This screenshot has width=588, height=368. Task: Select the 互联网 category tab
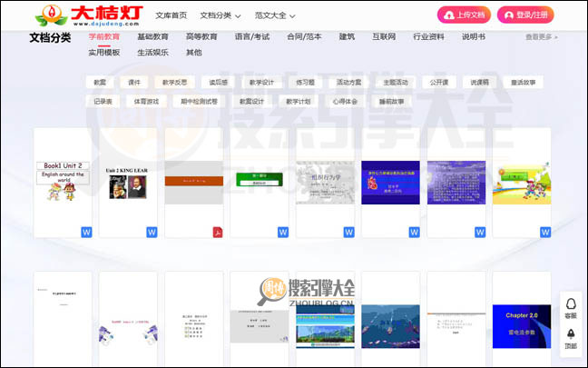384,36
